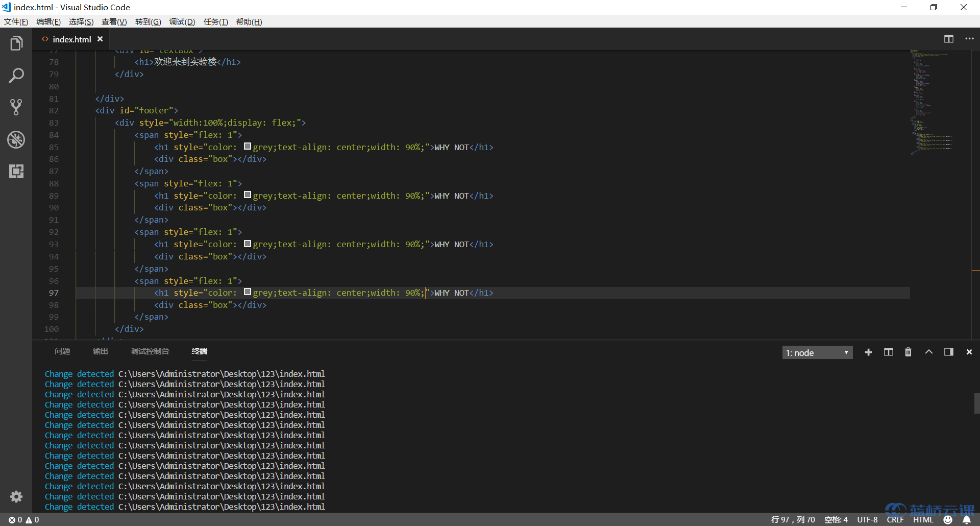The width and height of the screenshot is (980, 526).
Task: Switch to the 问题 panel tab
Action: (x=62, y=351)
